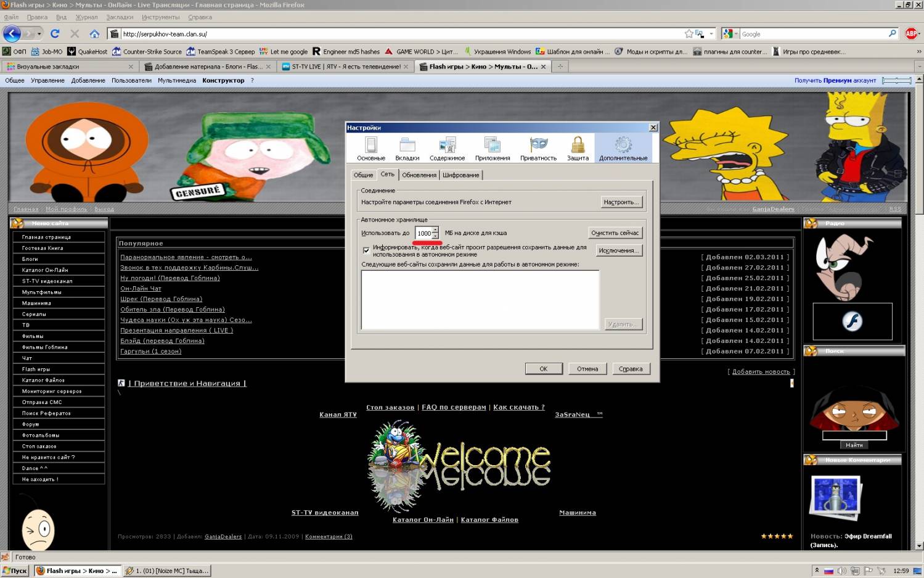Click the Исключения button
924x578 pixels.
click(618, 250)
